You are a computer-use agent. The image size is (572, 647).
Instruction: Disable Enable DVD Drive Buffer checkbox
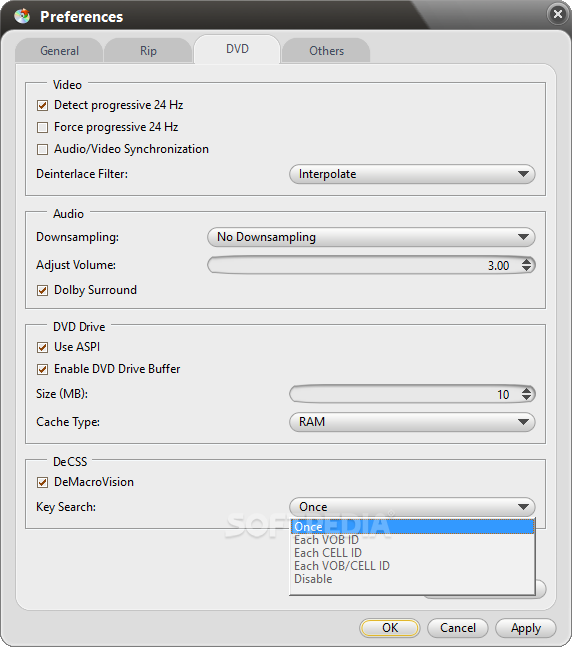pos(43,369)
